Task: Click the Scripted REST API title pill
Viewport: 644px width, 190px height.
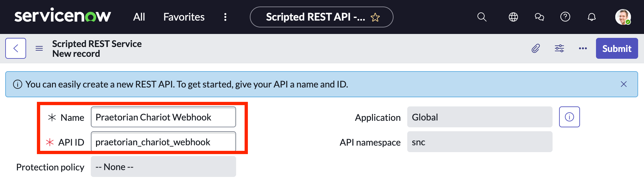Action: point(321,17)
